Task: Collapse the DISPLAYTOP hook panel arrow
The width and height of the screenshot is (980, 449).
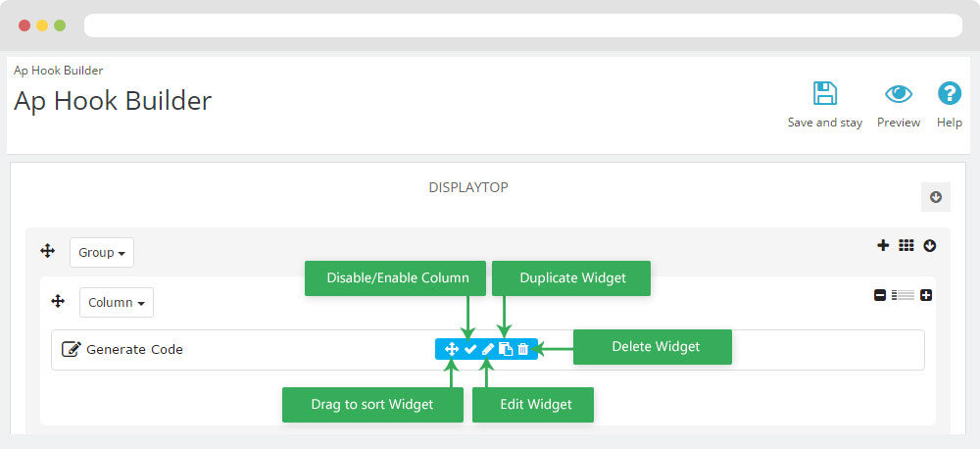Action: [x=936, y=197]
